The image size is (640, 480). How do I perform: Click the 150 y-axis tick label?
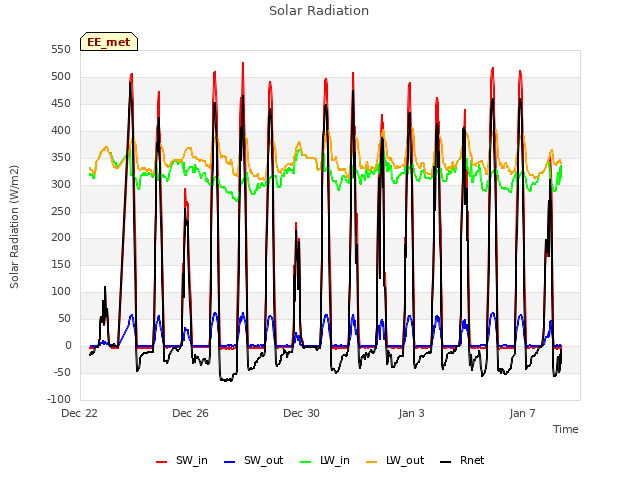61,265
